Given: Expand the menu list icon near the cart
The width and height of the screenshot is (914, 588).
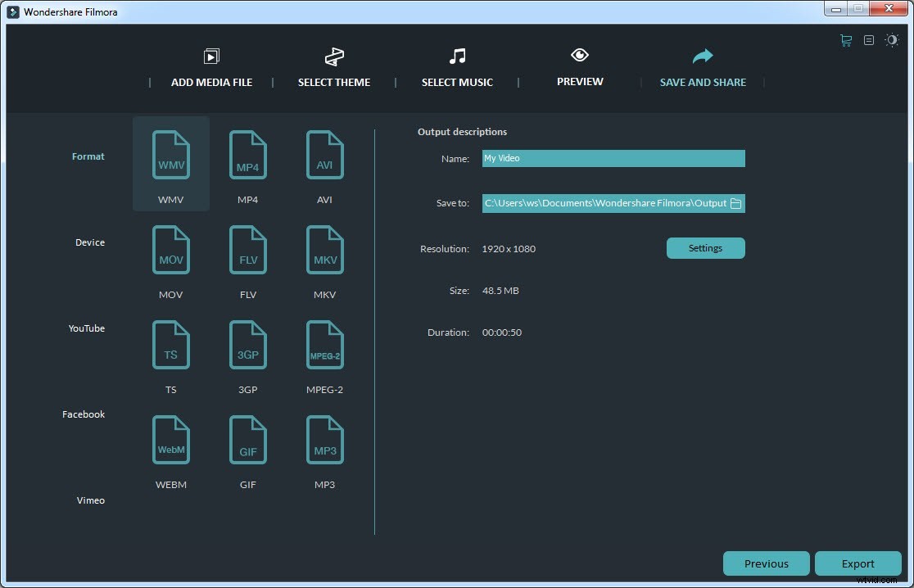Looking at the screenshot, I should tap(868, 39).
